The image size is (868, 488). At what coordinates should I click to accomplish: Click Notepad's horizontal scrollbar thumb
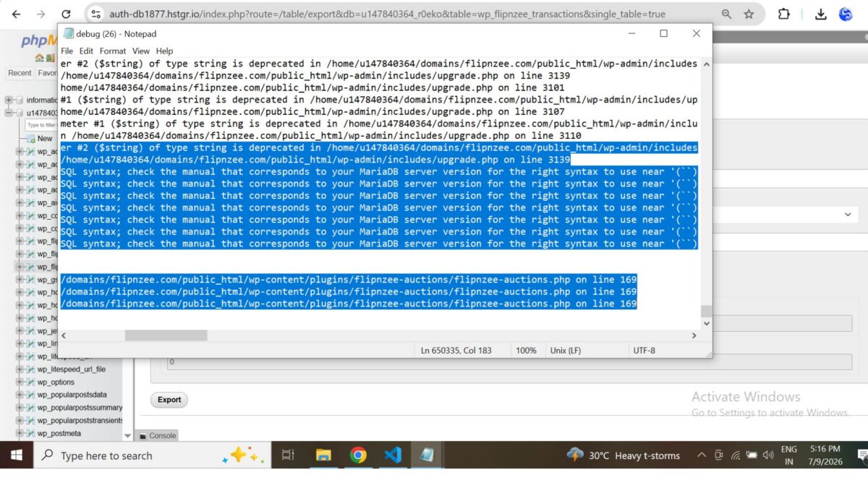point(166,335)
